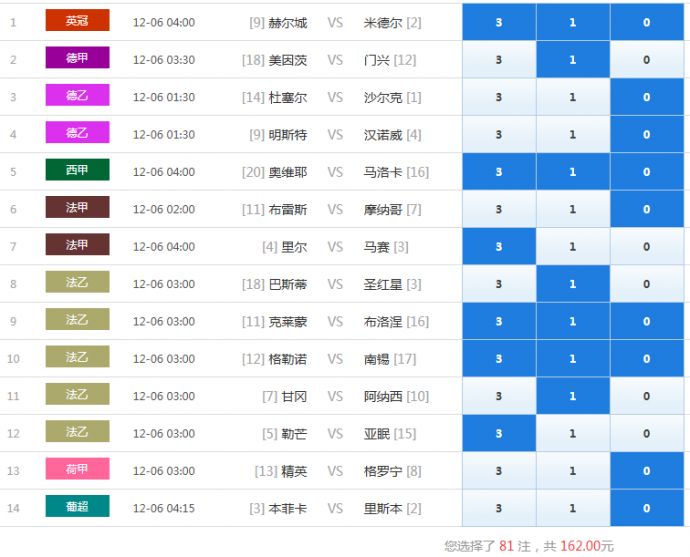Deselect win (3) for 里尔 vs 马赛
This screenshot has width=690, height=557.
coord(498,246)
